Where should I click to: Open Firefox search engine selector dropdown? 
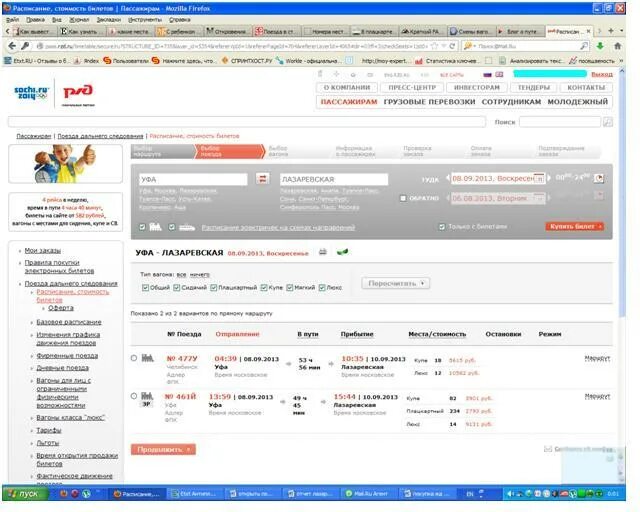(x=469, y=46)
